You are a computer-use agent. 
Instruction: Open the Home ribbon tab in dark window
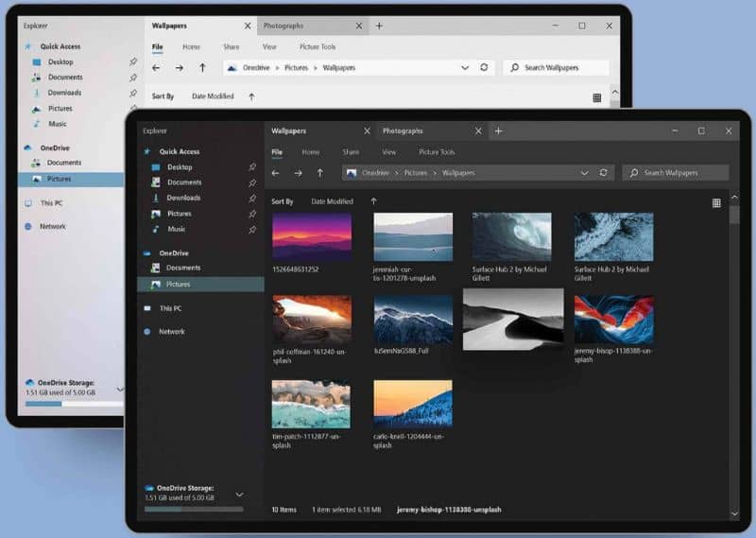(x=311, y=152)
